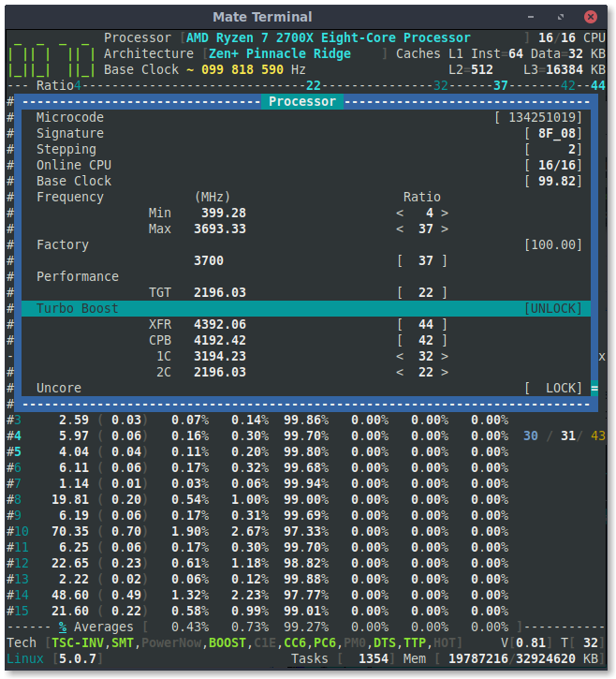The width and height of the screenshot is (616, 679).
Task: Click the SMT tech flag
Action: pos(123,642)
